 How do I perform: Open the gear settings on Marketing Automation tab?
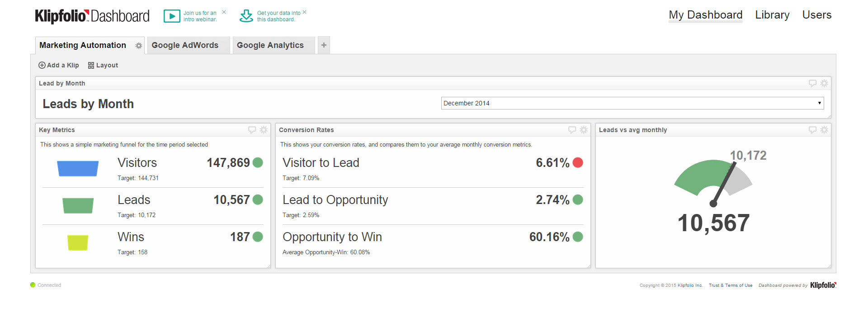pyautogui.click(x=138, y=45)
